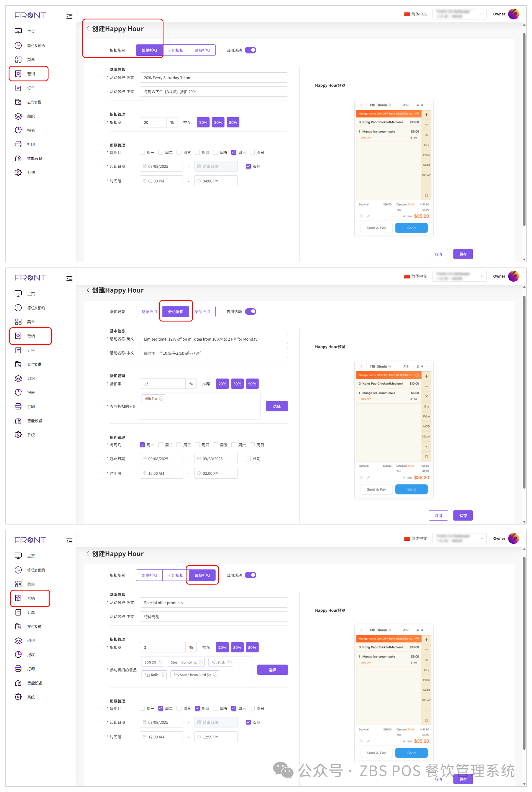Select the highlighted 分组折扣 tab
Screen dimensions: 532x792
176,311
